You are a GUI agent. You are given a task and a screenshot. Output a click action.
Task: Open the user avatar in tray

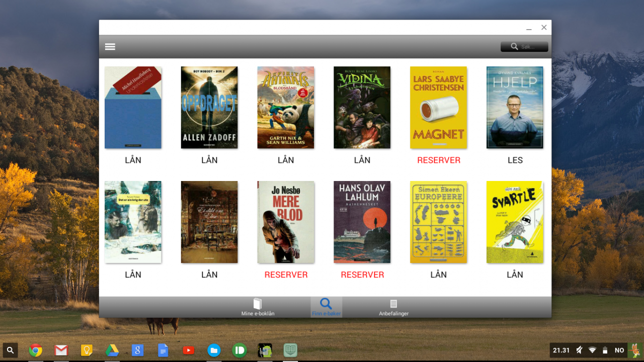tap(634, 350)
